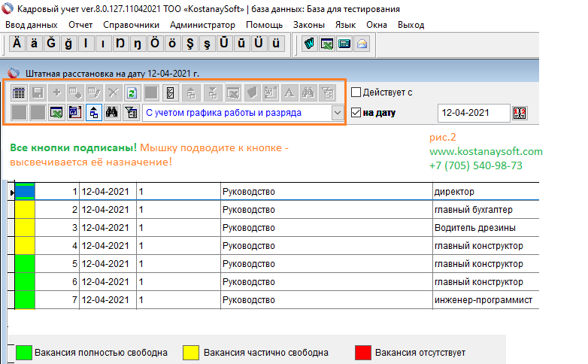This screenshot has width=588, height=364.
Task: Click the mail envelope icon in main toolbar
Action: click(362, 44)
